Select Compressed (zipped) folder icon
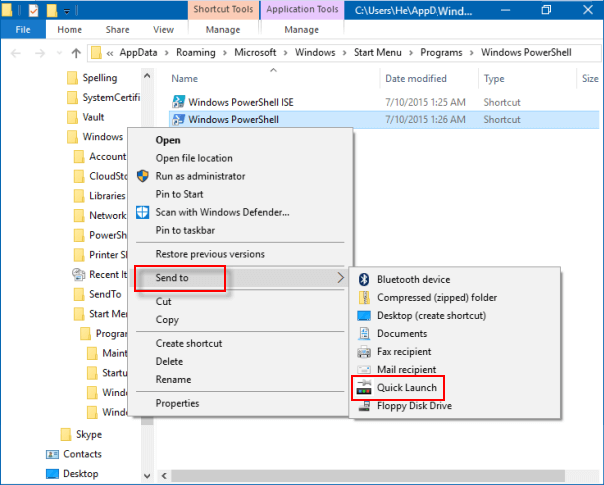 (365, 298)
